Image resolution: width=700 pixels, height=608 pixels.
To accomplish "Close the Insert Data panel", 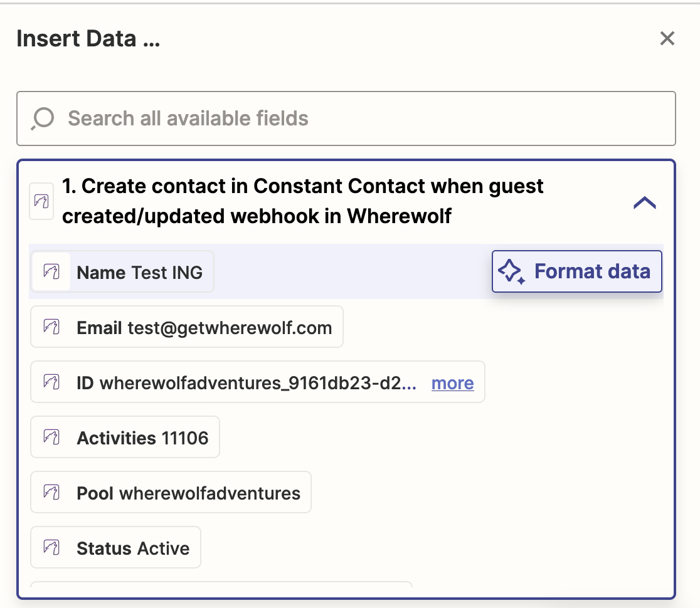I will (667, 38).
